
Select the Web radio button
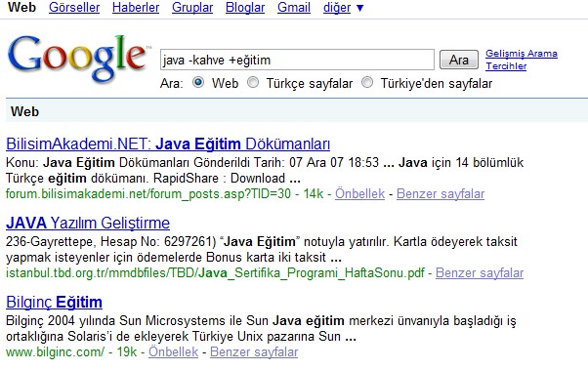coord(198,82)
